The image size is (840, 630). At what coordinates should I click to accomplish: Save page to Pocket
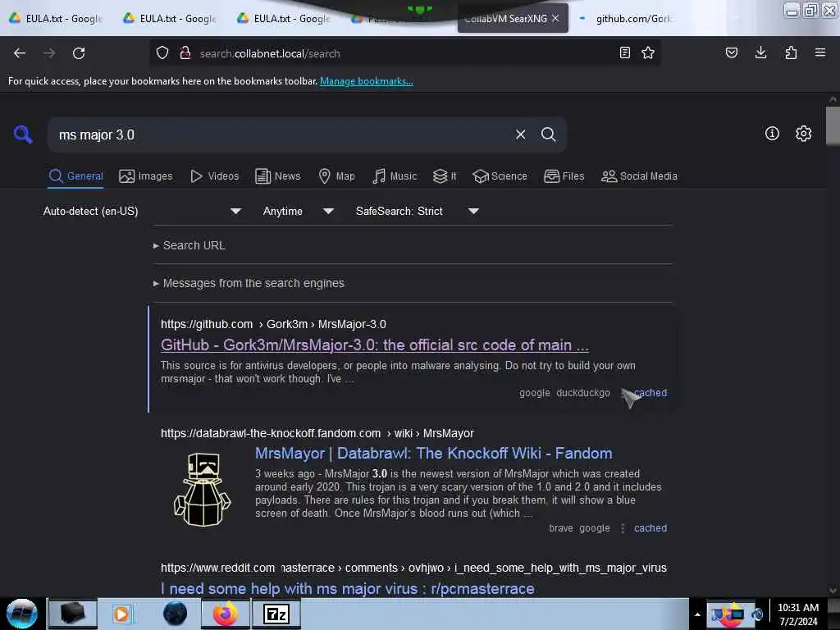(732, 52)
